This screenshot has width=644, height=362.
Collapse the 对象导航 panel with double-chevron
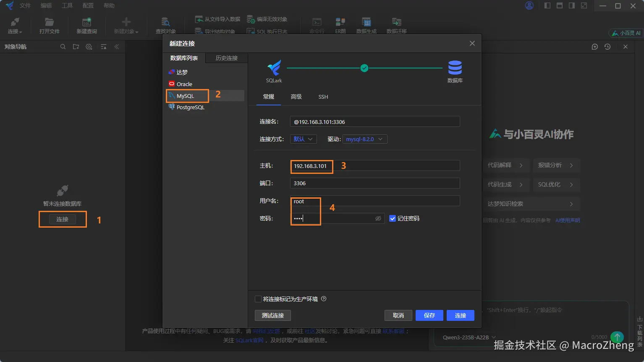tap(117, 47)
